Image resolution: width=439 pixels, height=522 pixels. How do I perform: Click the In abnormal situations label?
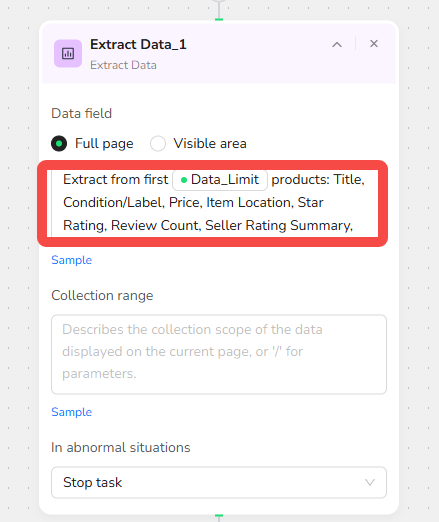(121, 447)
